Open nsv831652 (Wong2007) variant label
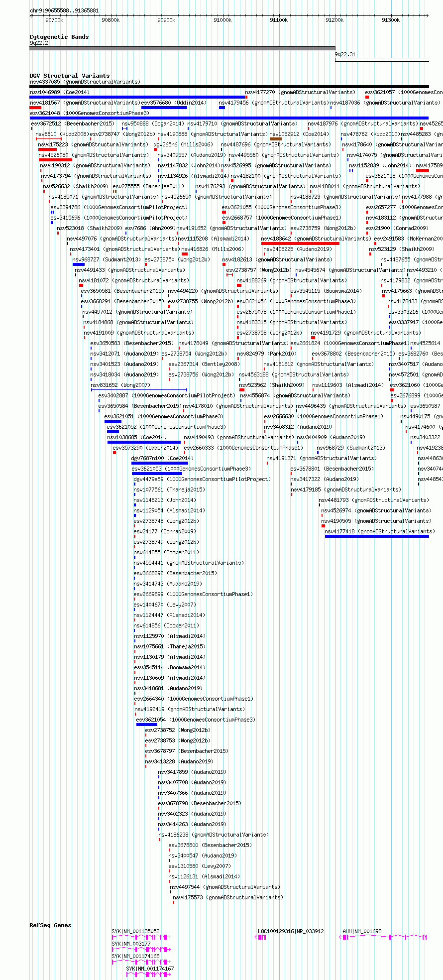 tap(120, 385)
